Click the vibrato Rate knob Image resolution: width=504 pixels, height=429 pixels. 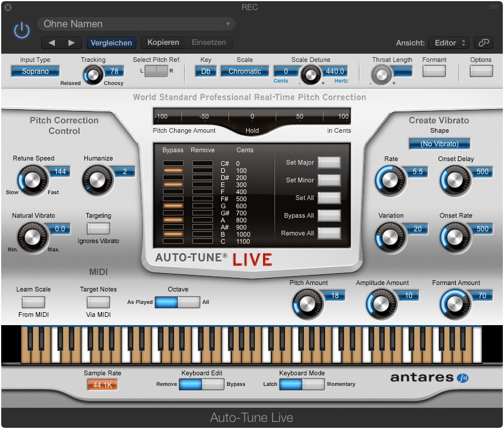(390, 181)
